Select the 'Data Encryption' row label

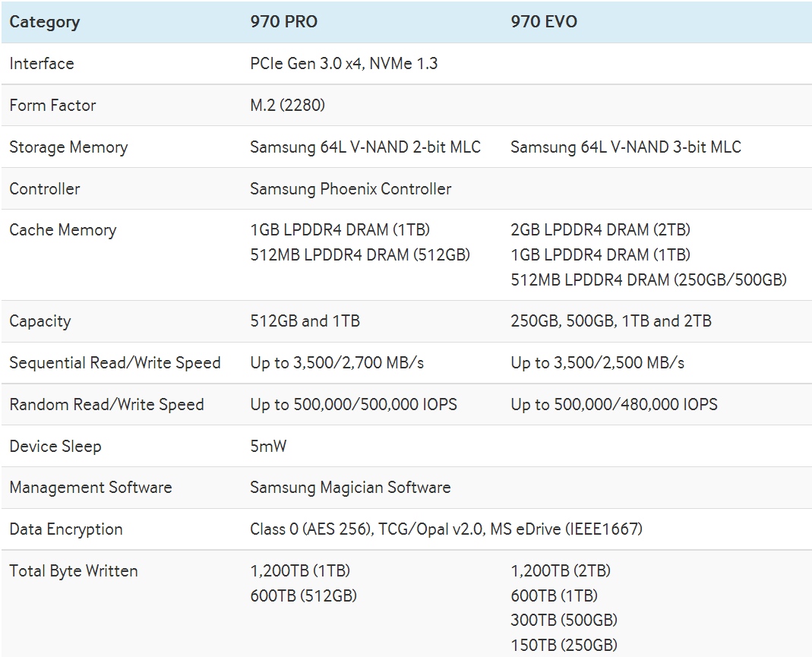tap(66, 529)
